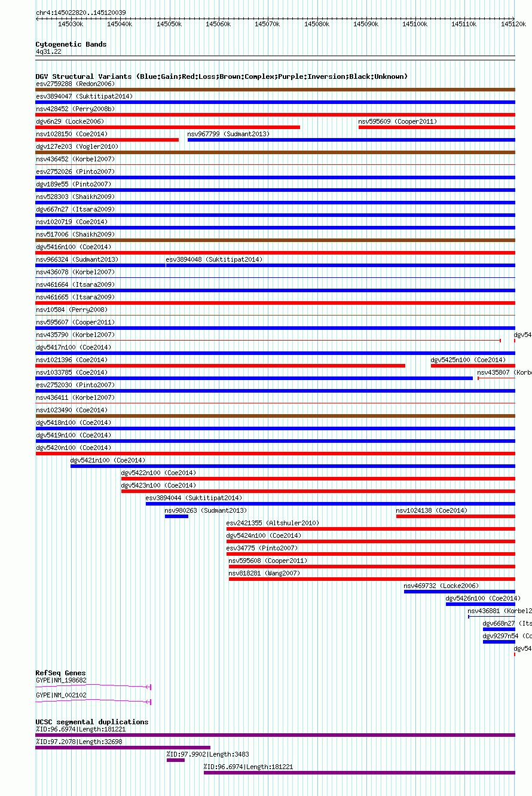532x796 pixels.
Task: Select the esv3894044 (Suktitipat2014) variant label
Action: pos(194,498)
